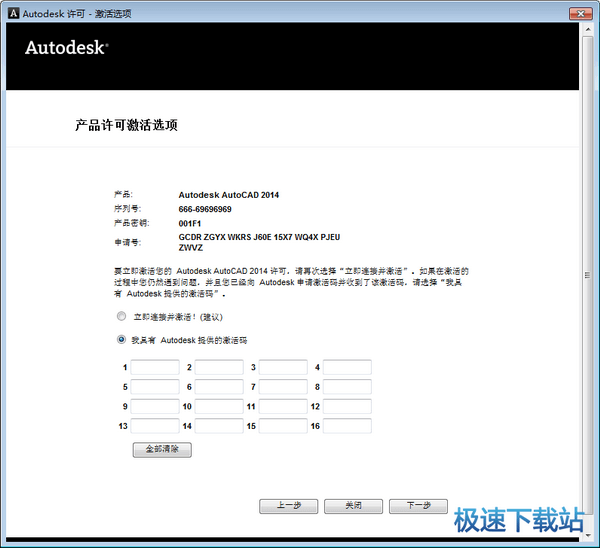The height and width of the screenshot is (548, 600).
Task: Click activation code field 9
Action: click(155, 406)
